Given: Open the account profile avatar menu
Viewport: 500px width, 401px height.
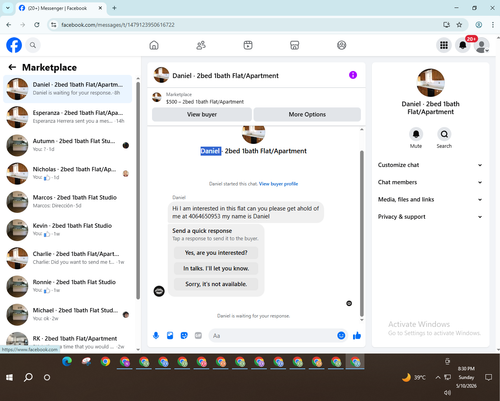Looking at the screenshot, I should (482, 45).
